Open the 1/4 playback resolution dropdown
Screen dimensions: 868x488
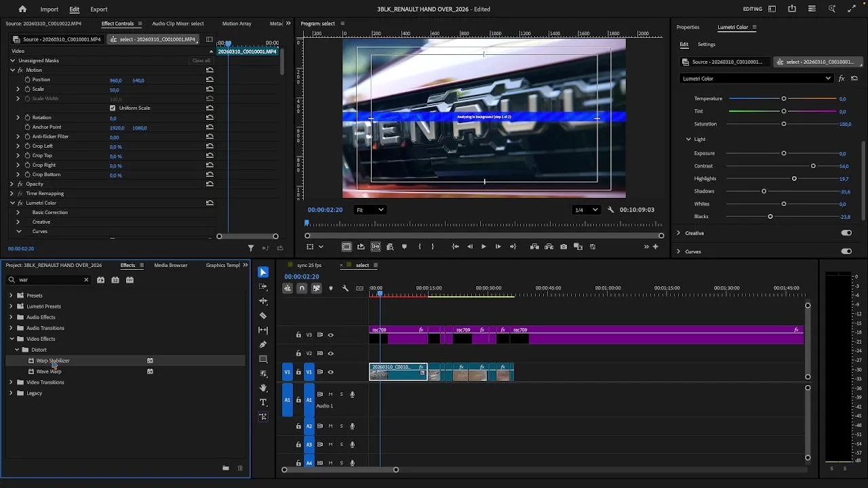tap(587, 210)
